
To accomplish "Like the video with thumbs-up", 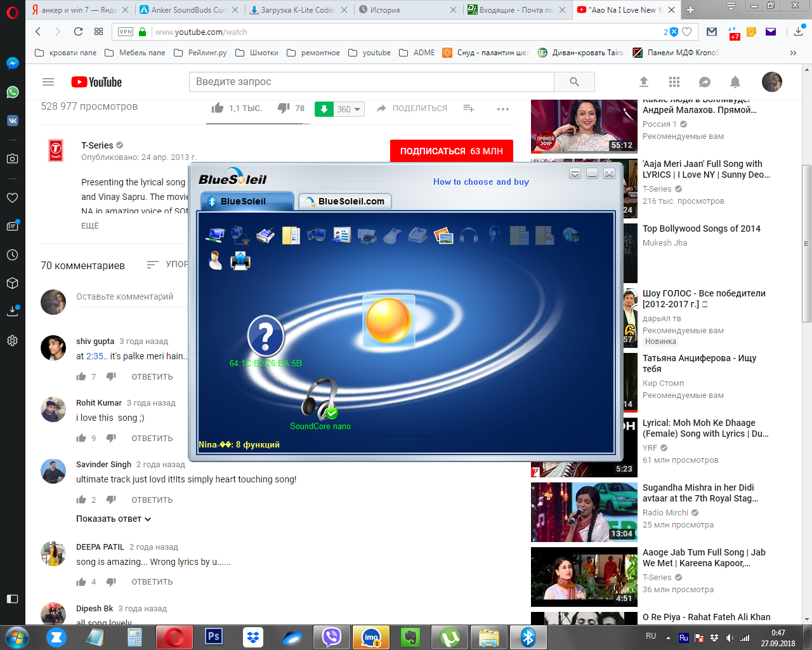I will (218, 108).
